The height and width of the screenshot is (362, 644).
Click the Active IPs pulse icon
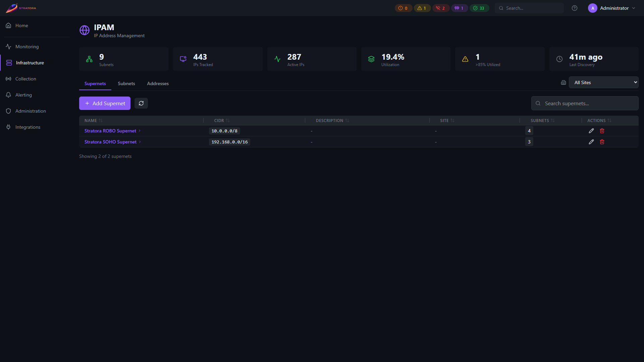tap(277, 59)
